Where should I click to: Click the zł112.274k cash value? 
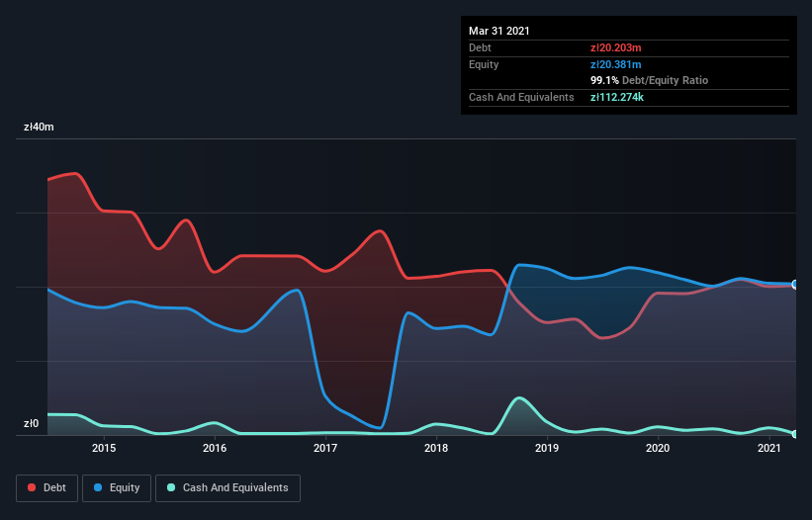[x=617, y=97]
